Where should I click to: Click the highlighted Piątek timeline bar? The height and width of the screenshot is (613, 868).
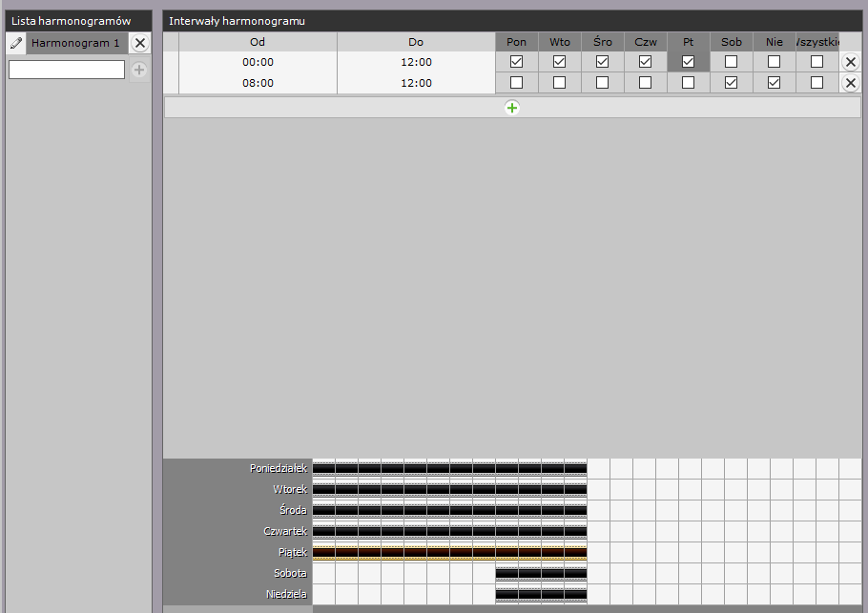click(x=449, y=552)
